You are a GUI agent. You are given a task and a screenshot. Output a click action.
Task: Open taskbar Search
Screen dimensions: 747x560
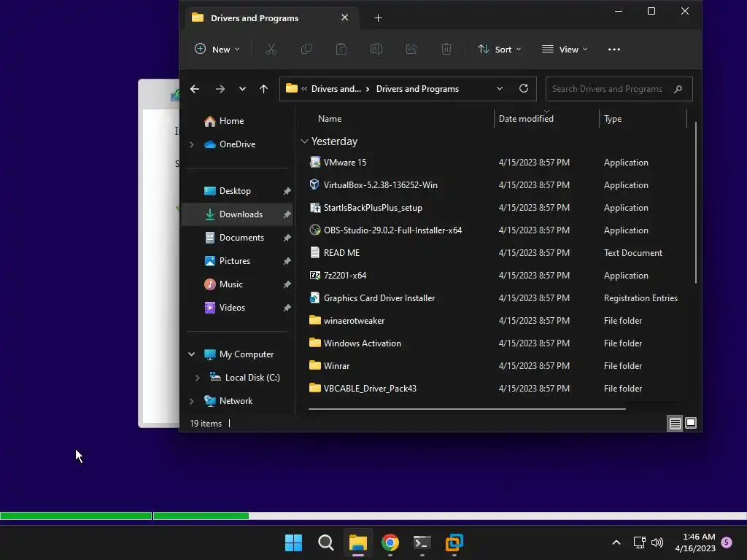click(326, 542)
